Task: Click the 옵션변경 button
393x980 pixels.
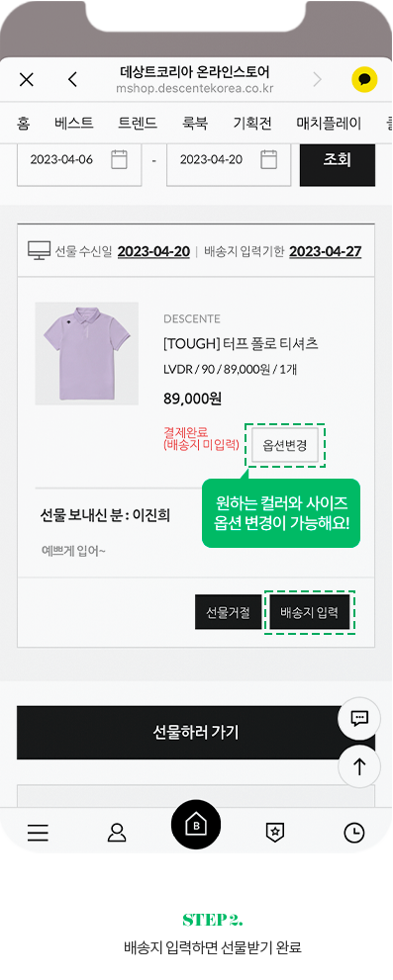Action: tap(285, 446)
